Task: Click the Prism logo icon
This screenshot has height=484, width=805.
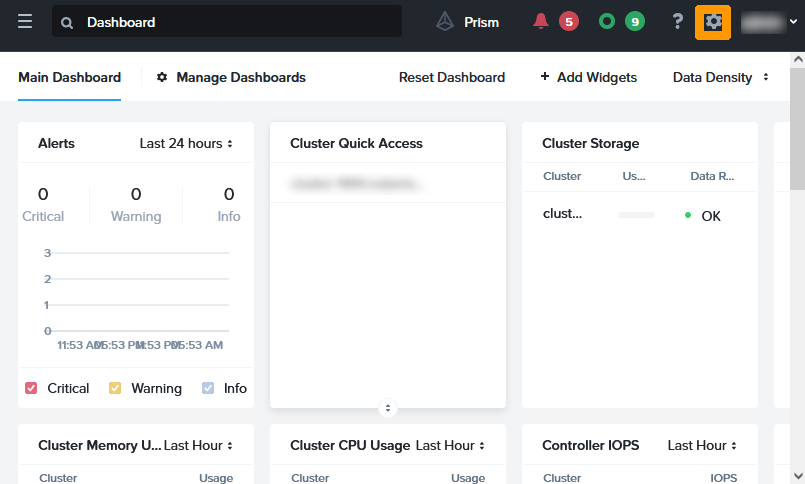Action: [x=445, y=22]
